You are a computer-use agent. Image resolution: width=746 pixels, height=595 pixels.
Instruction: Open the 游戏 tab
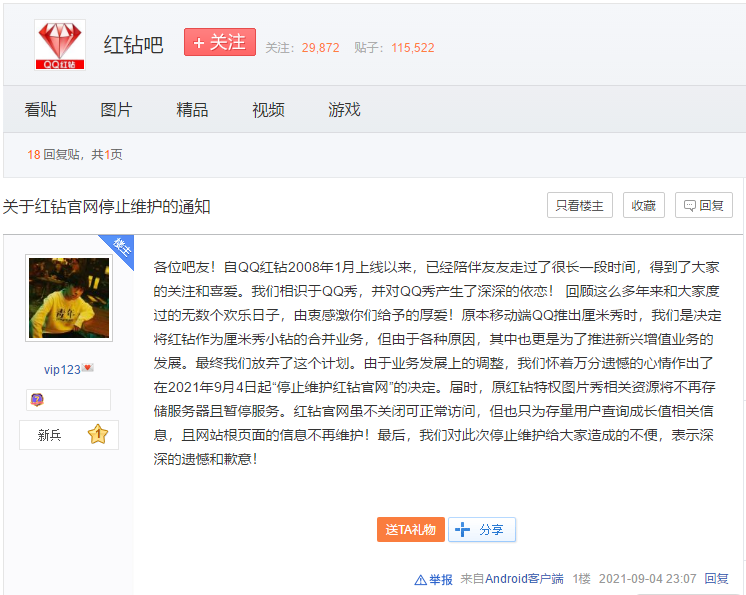click(344, 110)
